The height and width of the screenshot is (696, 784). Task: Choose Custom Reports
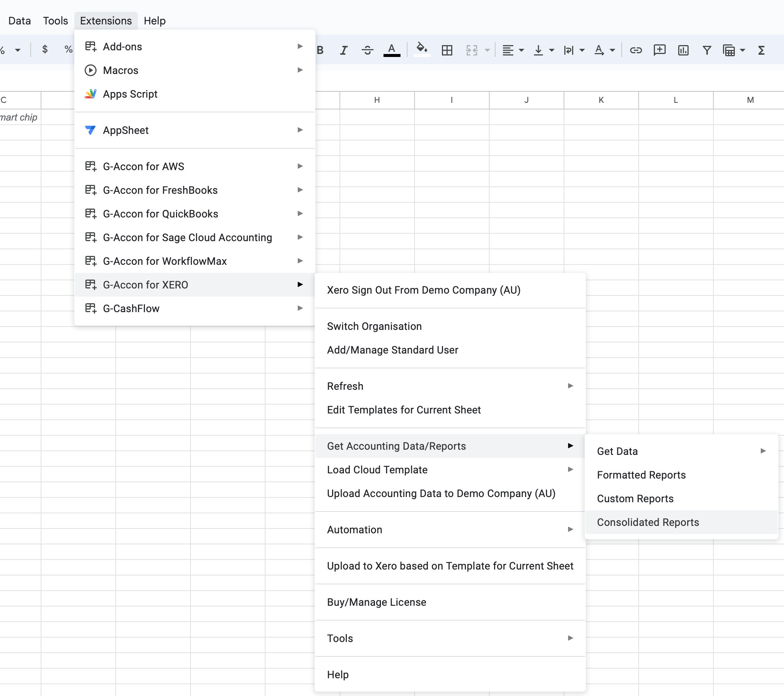coord(682,499)
